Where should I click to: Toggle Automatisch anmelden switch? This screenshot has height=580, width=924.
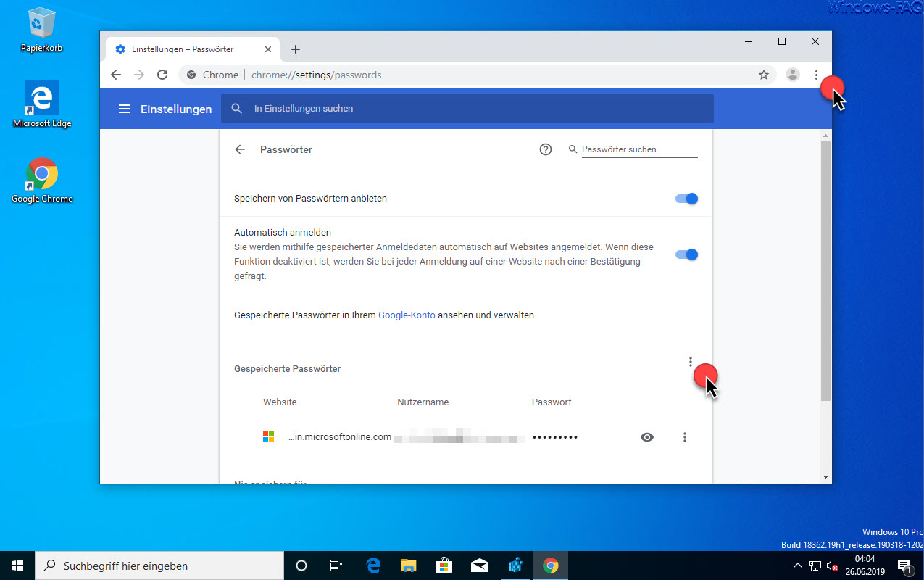point(686,254)
